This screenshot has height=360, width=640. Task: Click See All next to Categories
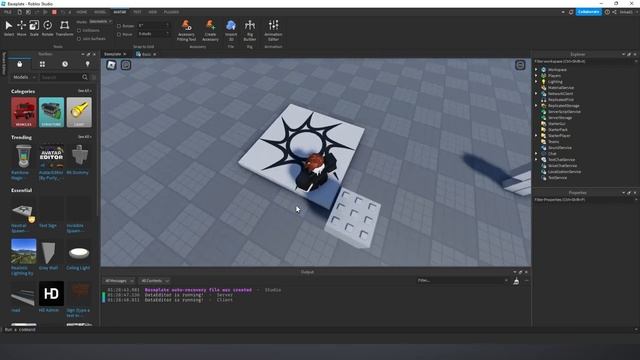[x=84, y=91]
